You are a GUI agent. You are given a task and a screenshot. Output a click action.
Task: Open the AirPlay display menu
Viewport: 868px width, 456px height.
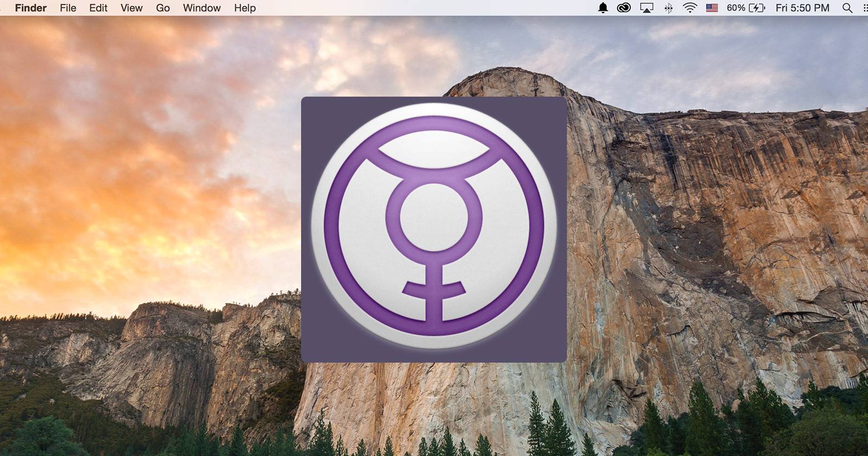[647, 8]
